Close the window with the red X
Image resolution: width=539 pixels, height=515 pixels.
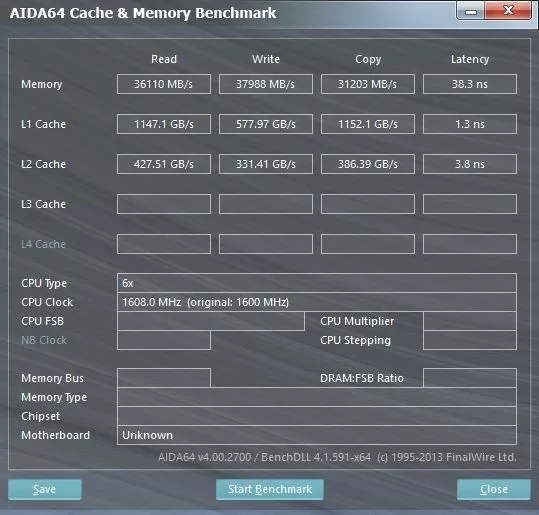(508, 11)
